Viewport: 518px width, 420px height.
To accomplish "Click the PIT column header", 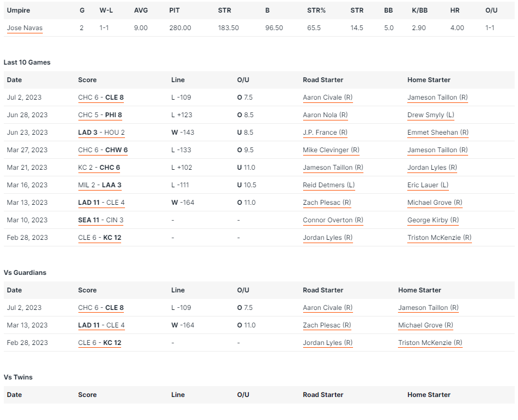I will tap(174, 10).
